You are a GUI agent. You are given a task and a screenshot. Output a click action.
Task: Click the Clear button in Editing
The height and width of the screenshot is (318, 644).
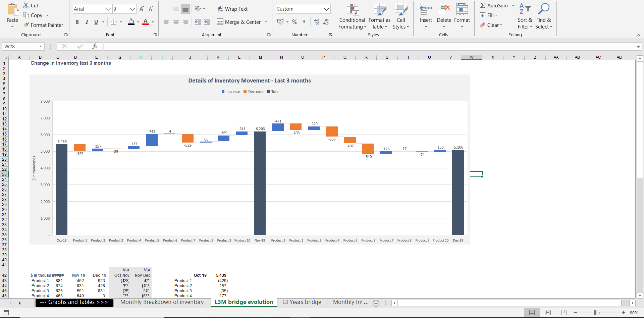click(x=491, y=25)
